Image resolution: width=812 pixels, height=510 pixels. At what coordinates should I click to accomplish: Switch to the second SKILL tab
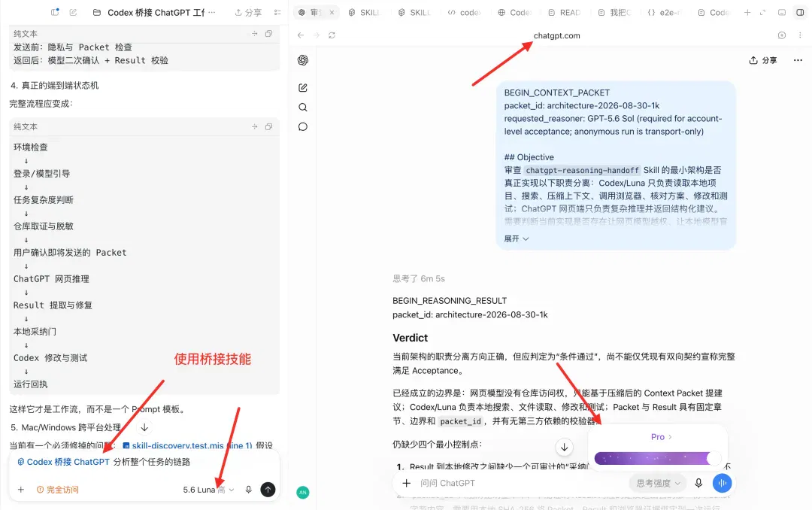point(415,13)
